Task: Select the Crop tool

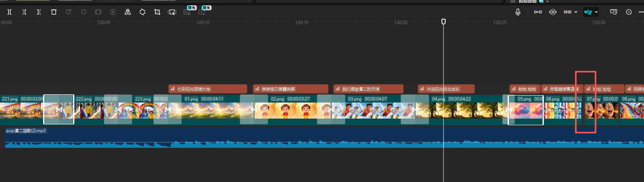Action: click(157, 12)
